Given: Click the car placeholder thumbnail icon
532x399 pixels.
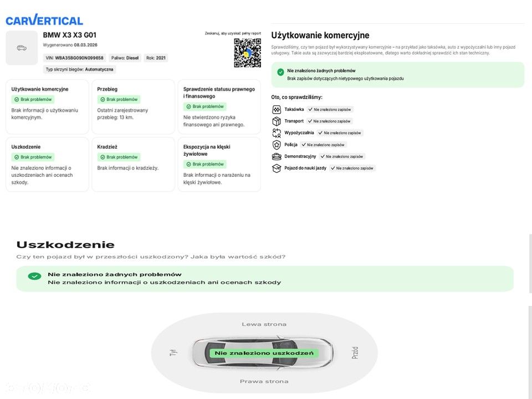Looking at the screenshot, I should (x=22, y=48).
